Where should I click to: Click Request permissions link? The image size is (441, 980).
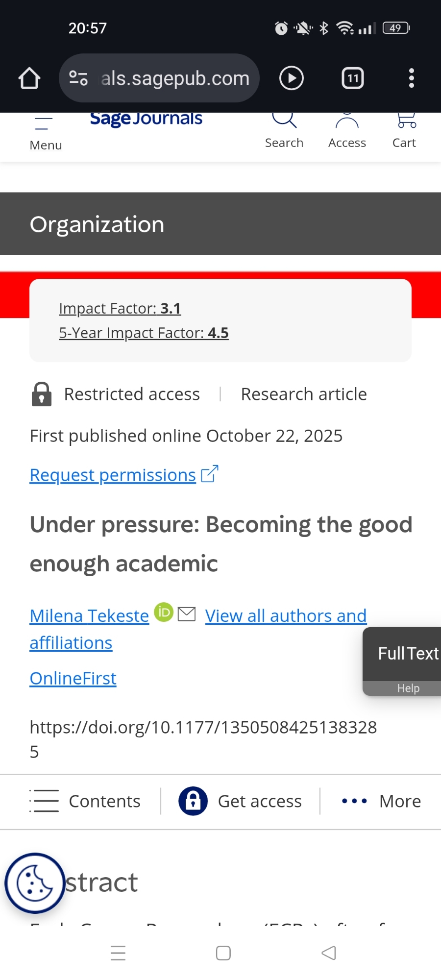113,475
